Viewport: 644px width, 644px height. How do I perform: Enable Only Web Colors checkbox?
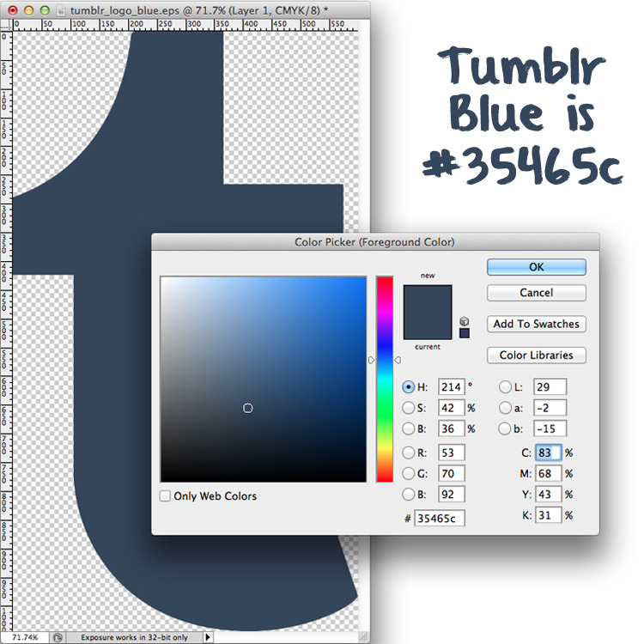(x=165, y=495)
